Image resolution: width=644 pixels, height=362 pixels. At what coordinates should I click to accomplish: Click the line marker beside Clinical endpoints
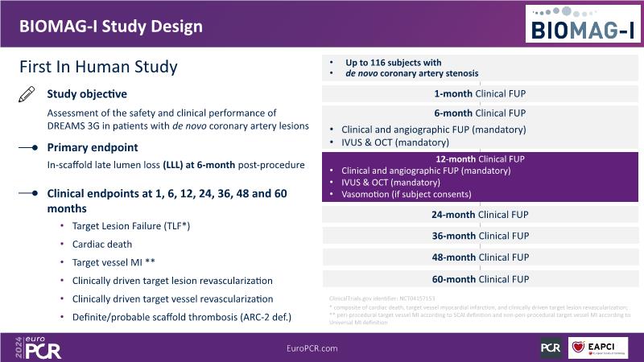[x=28, y=194]
